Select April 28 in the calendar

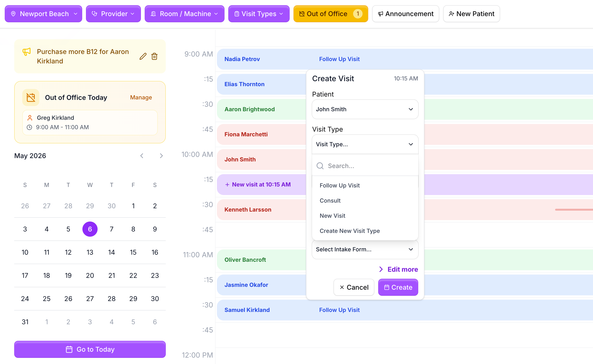(68, 206)
